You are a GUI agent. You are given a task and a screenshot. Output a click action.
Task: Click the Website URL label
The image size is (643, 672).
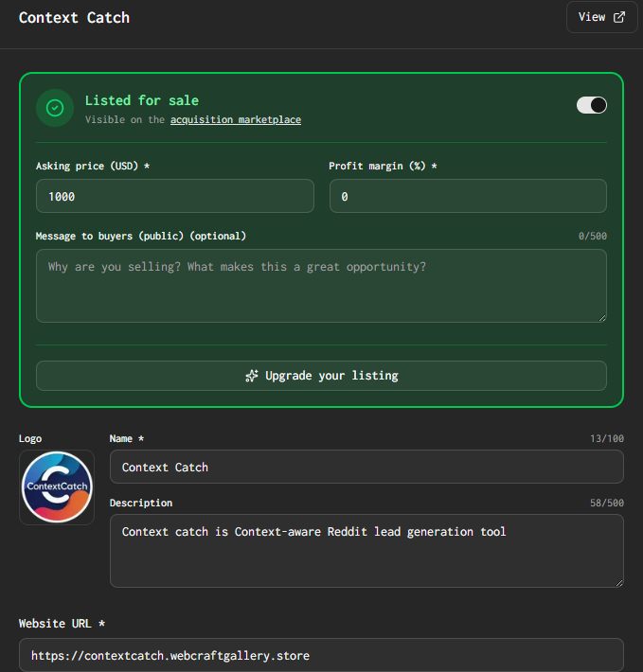62,624
